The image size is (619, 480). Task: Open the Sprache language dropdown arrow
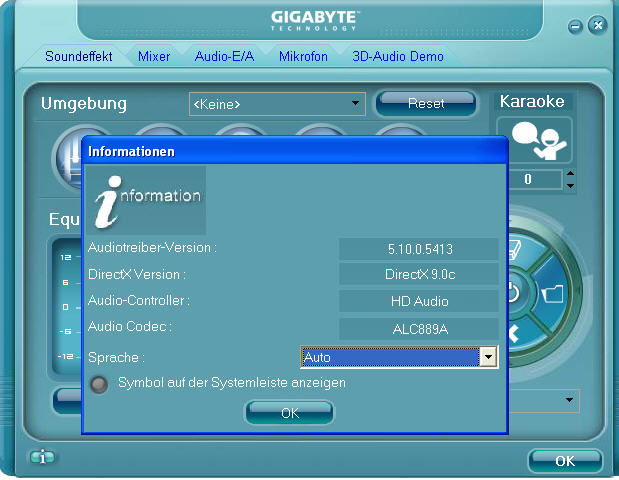[x=488, y=357]
